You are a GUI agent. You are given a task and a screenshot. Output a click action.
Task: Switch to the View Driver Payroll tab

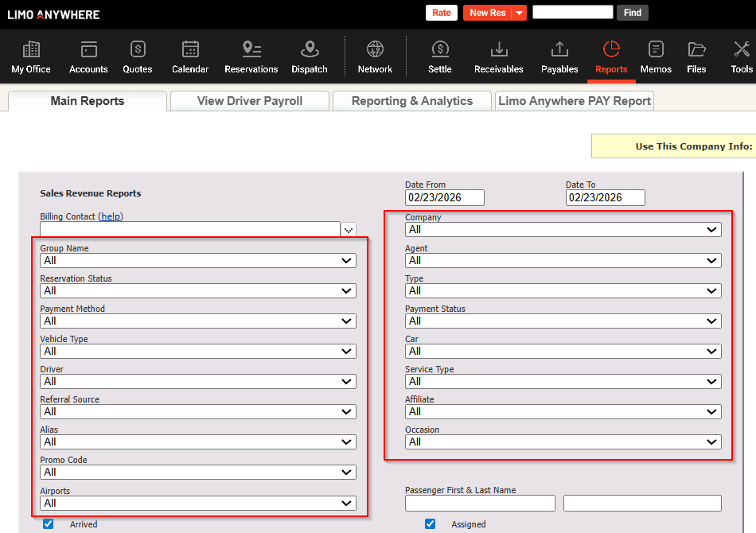click(x=250, y=101)
